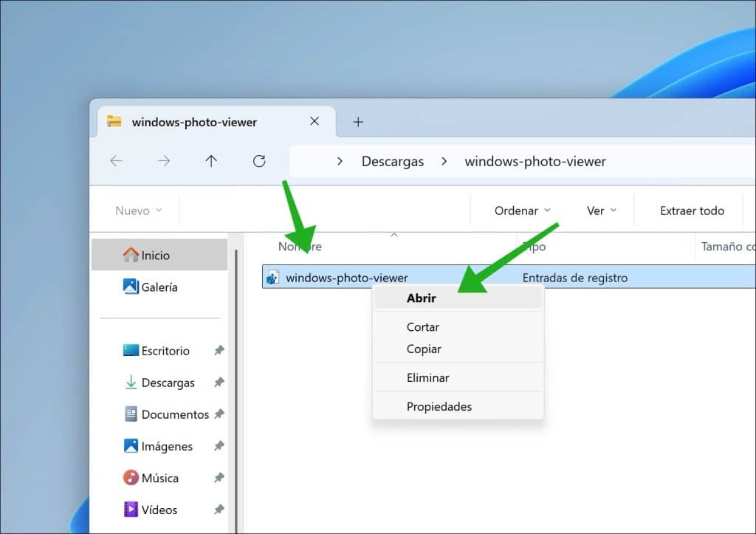Click the Galería picture icon
The width and height of the screenshot is (756, 534).
(x=131, y=287)
